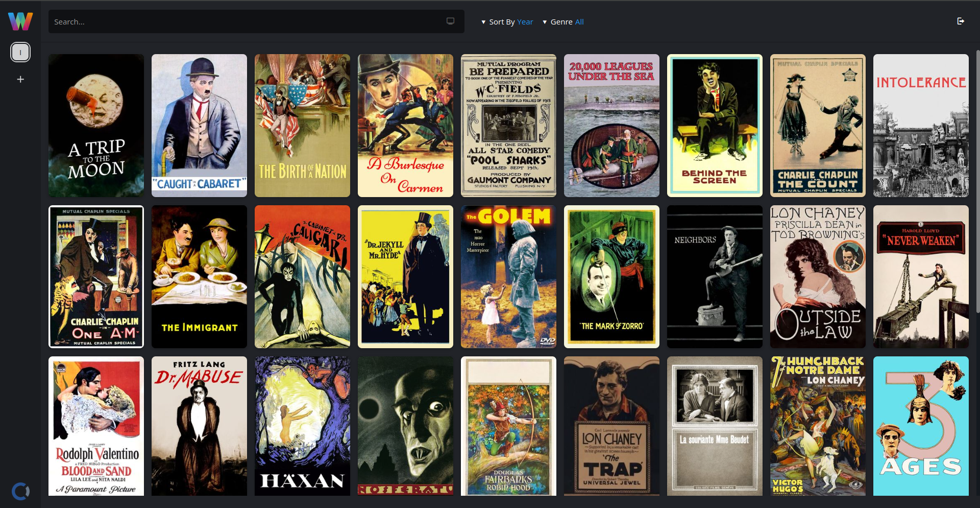The image size is (980, 508).
Task: Select The Mark of Zorro poster
Action: tap(611, 277)
